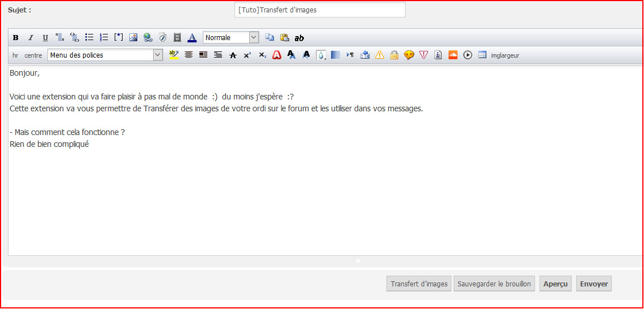644x309 pixels.
Task: Toggle bold formatting
Action: click(x=16, y=38)
